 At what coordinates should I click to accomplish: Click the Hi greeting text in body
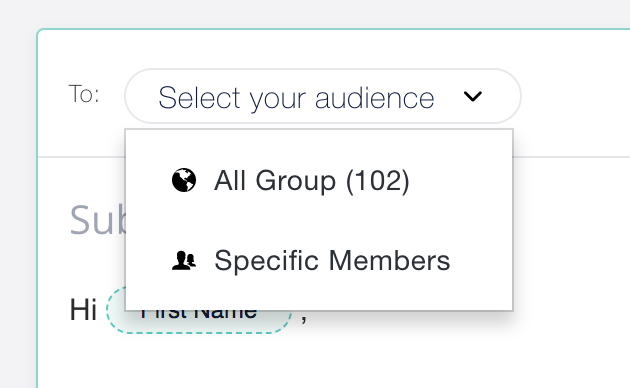coord(83,310)
